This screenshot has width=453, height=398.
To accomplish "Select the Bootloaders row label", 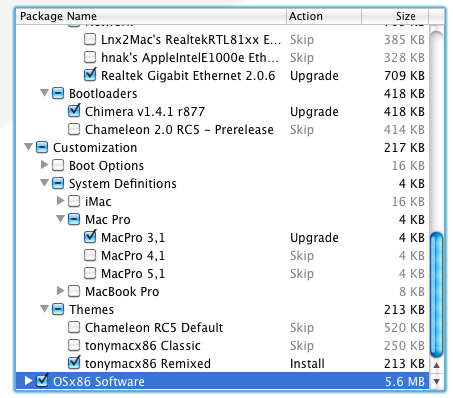I will [x=103, y=94].
